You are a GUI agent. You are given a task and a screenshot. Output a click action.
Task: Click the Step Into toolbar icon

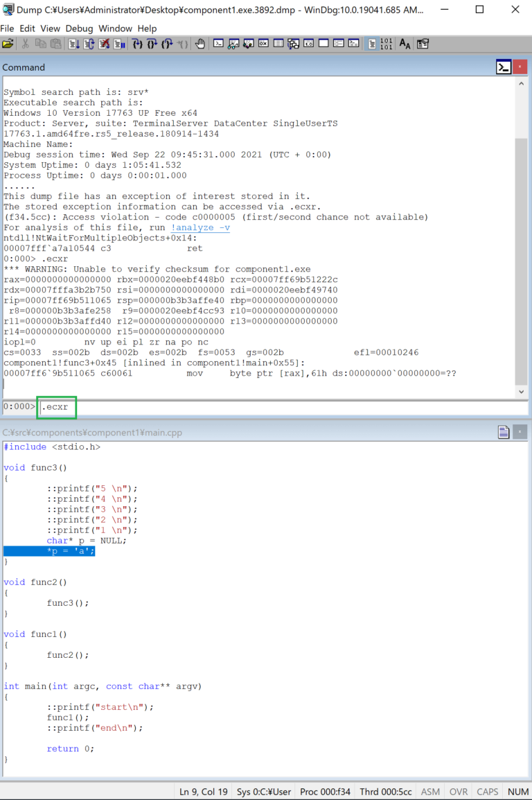point(136,44)
